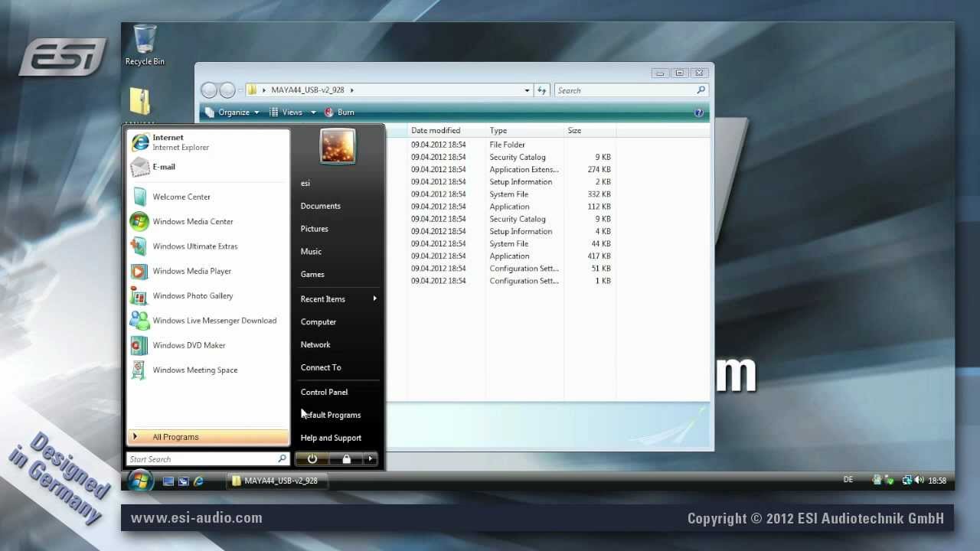Open Windows Live Messenger Download
The image size is (980, 551).
coord(207,321)
